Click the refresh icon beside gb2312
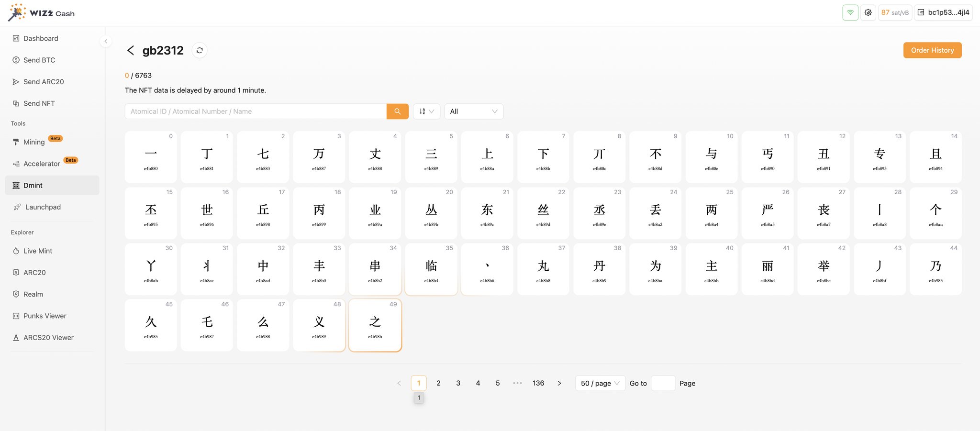 (200, 50)
